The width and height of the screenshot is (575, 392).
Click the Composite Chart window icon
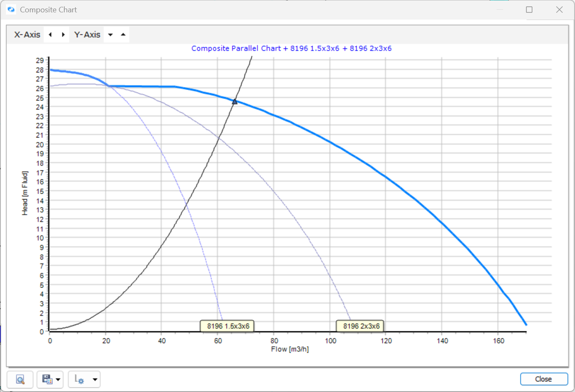click(11, 9)
